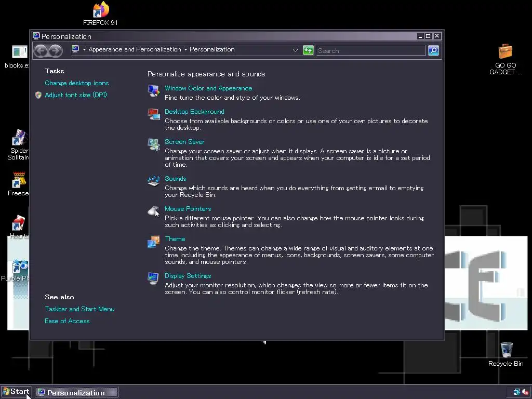
Task: Open the Screen Saver link
Action: [x=184, y=142]
